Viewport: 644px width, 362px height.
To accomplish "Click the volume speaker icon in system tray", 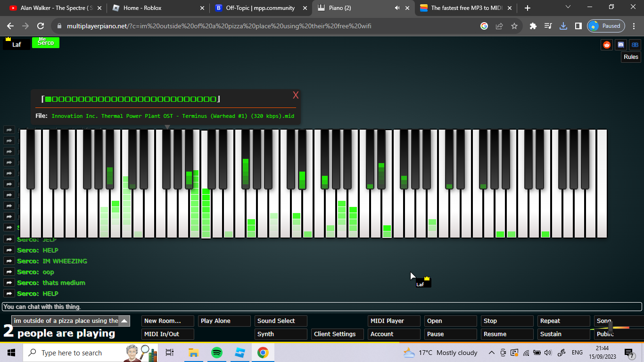I will (548, 353).
